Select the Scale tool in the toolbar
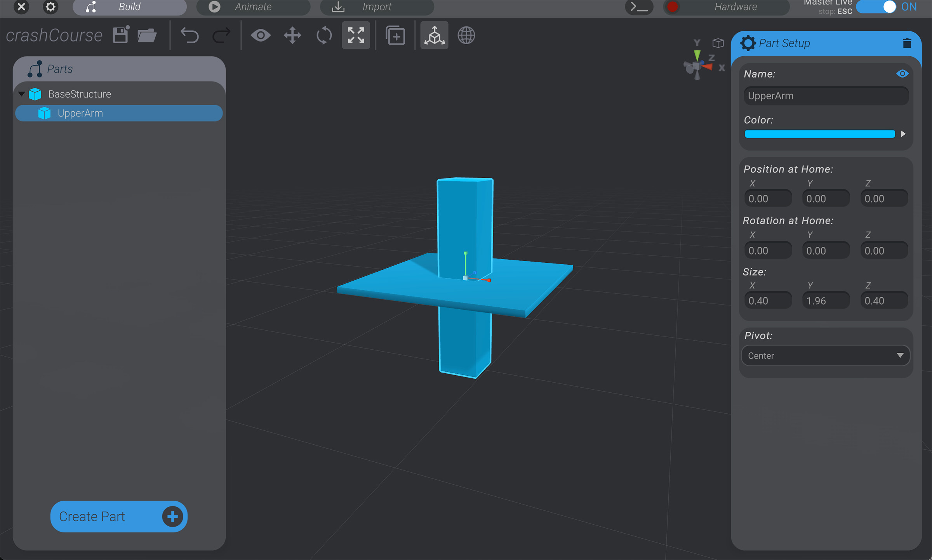932x560 pixels. point(356,35)
